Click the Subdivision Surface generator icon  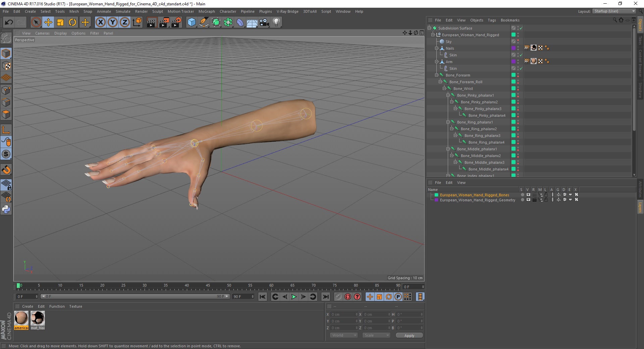pos(216,22)
